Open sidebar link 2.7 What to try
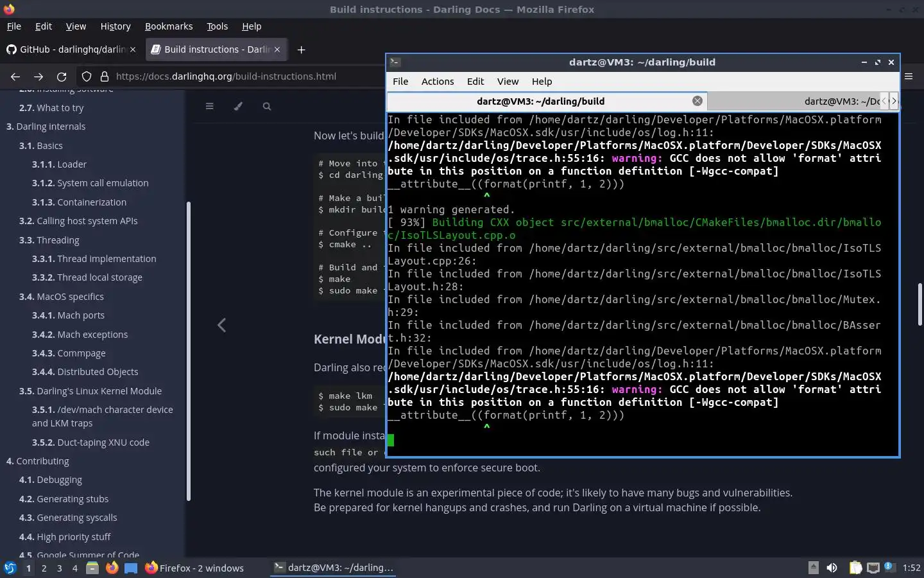This screenshot has height=578, width=924. point(51,108)
